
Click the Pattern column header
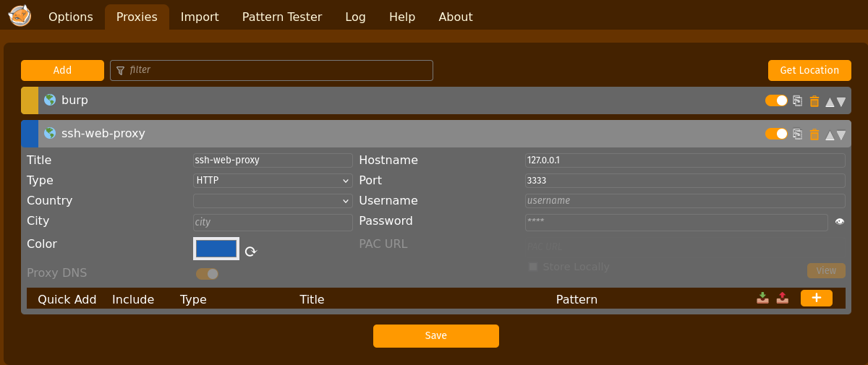point(576,299)
